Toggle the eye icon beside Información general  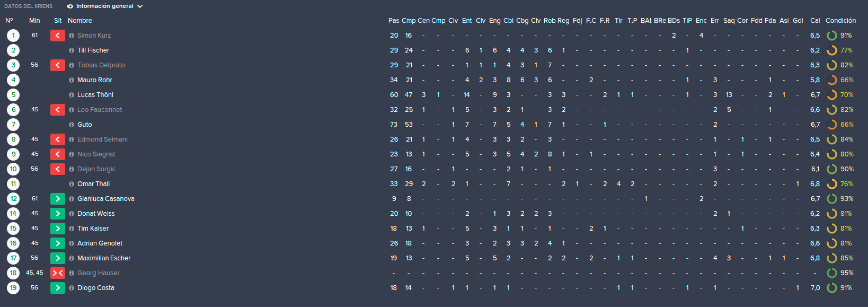tap(70, 6)
